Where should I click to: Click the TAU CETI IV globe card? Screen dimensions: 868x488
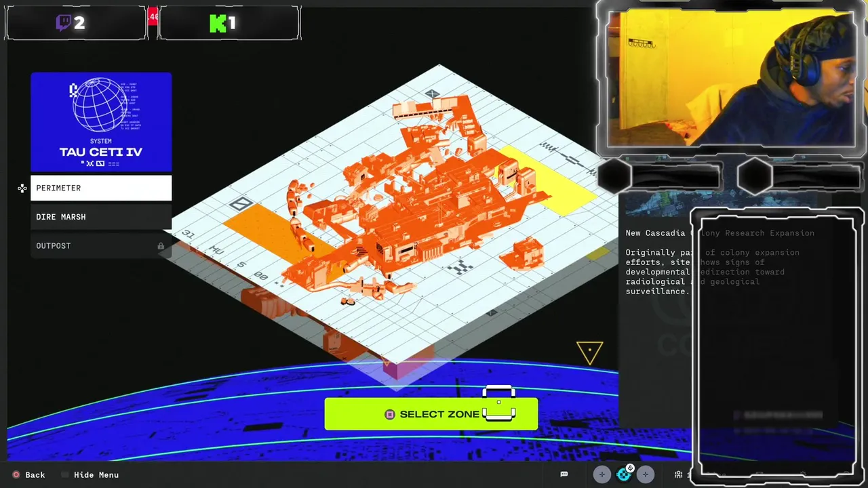(101, 122)
